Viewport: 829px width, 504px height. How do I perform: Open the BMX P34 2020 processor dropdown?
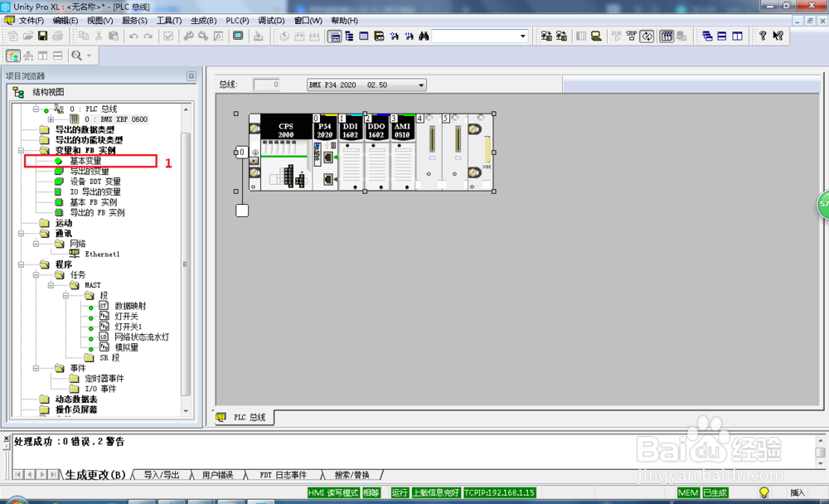click(367, 85)
